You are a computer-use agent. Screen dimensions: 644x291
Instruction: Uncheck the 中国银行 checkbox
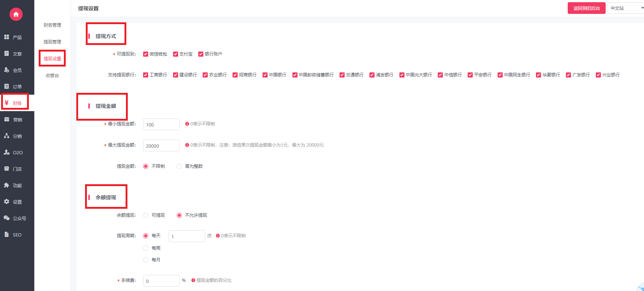tap(265, 75)
